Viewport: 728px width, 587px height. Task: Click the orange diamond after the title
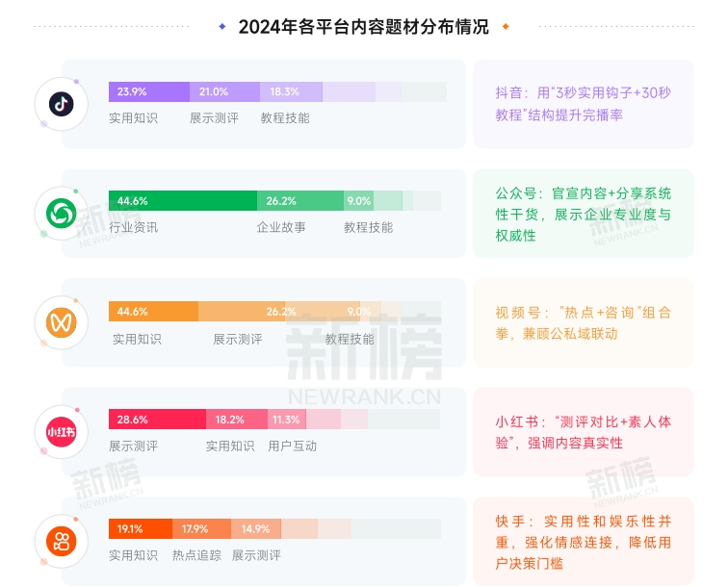click(507, 26)
